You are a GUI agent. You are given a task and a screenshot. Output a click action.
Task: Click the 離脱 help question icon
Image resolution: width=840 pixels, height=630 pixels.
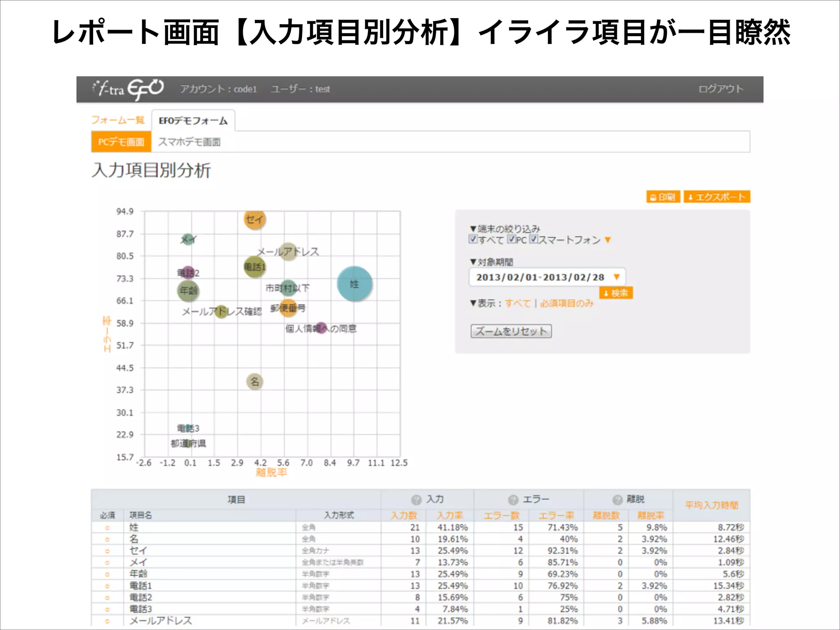pos(618,500)
